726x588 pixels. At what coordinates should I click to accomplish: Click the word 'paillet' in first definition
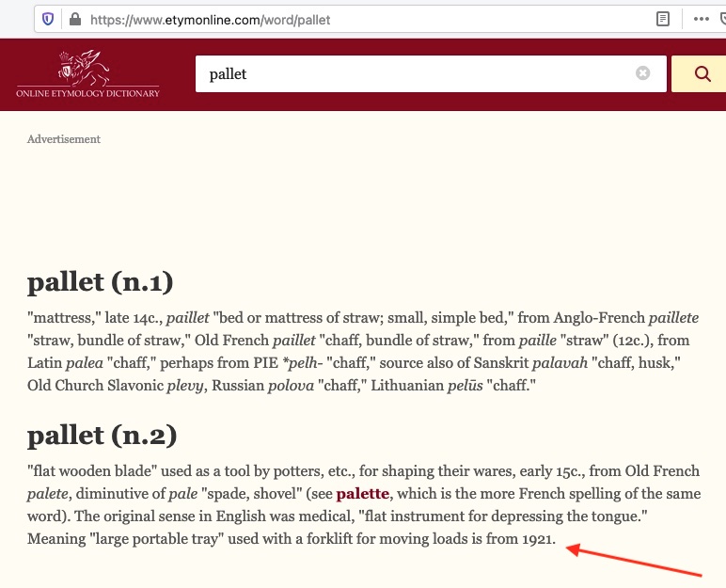(x=188, y=318)
